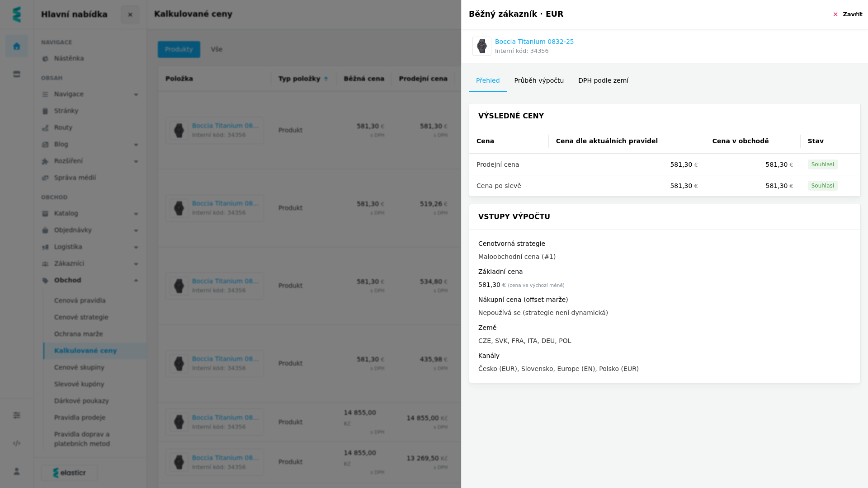Viewport: 868px width, 488px height.
Task: Open Cenové strategie menu item
Action: pyautogui.click(x=81, y=318)
